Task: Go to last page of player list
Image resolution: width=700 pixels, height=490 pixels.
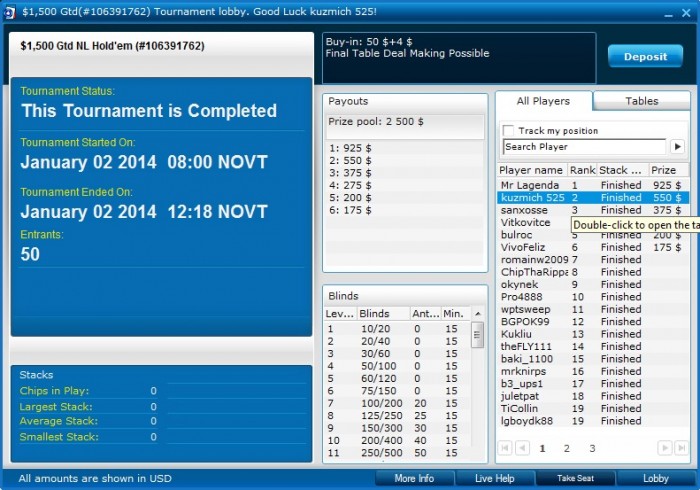Action: pos(681,448)
